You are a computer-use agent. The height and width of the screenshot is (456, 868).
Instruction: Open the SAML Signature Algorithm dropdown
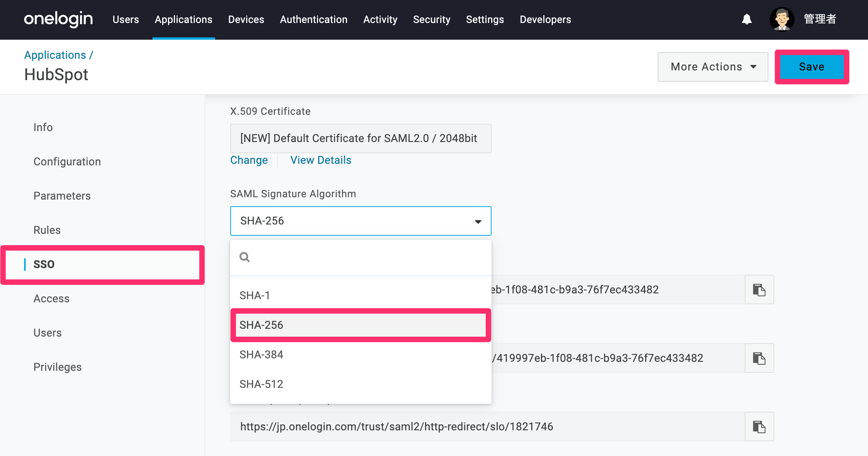pyautogui.click(x=361, y=221)
